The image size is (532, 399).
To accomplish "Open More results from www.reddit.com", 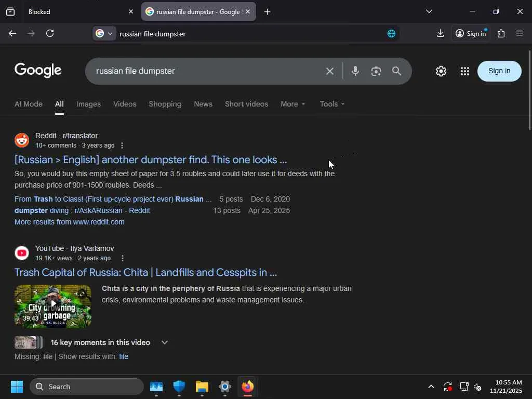I will coord(69,222).
